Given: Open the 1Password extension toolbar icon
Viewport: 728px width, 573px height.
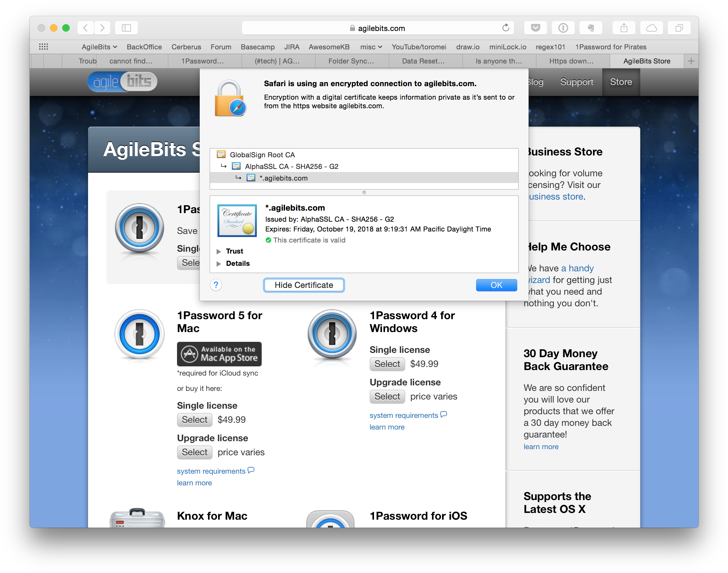Looking at the screenshot, I should [x=563, y=28].
